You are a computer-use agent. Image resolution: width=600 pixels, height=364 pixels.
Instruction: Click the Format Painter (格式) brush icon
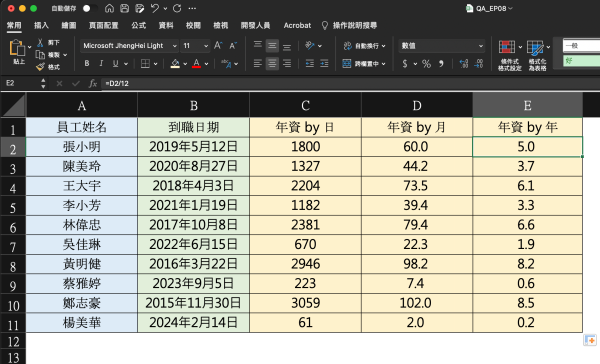(40, 67)
